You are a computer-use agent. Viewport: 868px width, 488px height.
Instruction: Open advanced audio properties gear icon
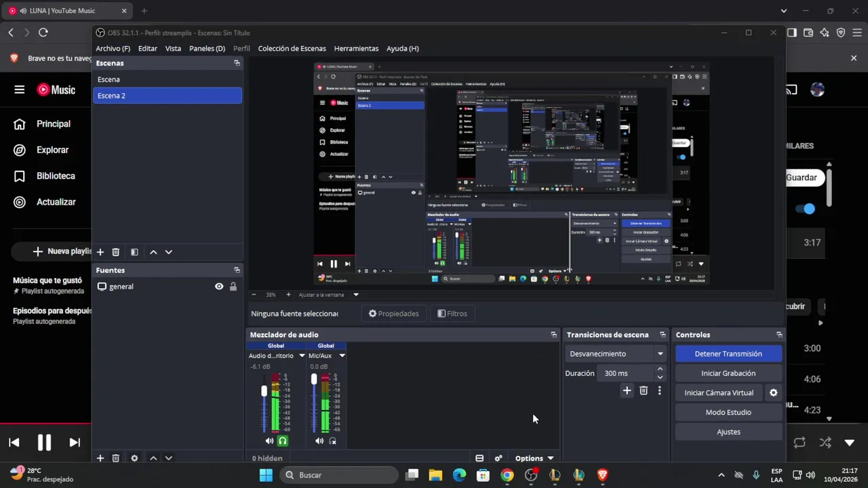pyautogui.click(x=498, y=458)
